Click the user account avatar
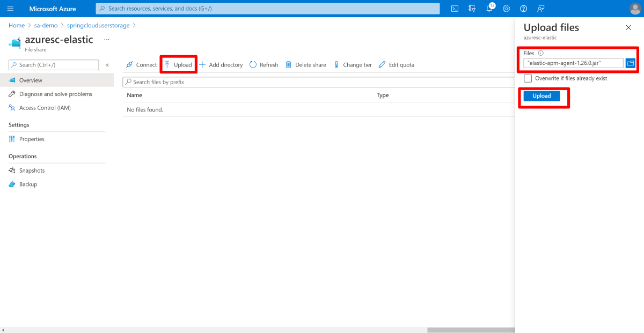The width and height of the screenshot is (644, 333). (x=634, y=9)
